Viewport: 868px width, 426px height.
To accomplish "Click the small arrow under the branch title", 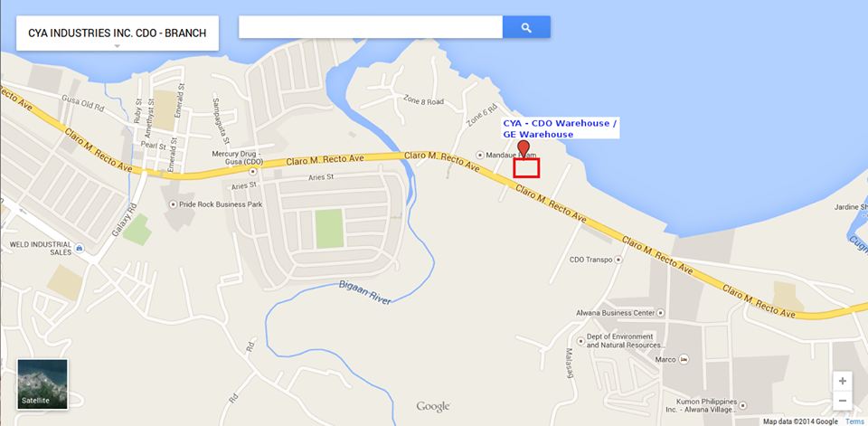I will (117, 46).
